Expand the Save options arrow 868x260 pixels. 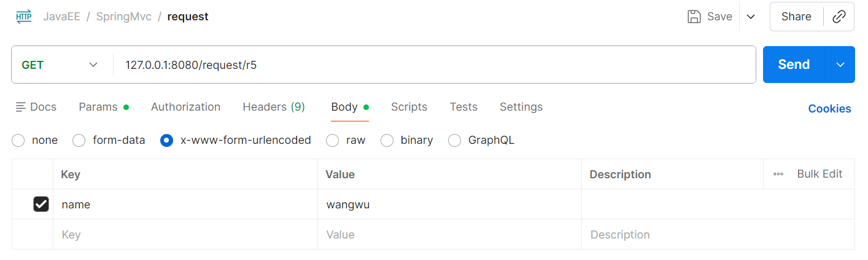[x=750, y=17]
